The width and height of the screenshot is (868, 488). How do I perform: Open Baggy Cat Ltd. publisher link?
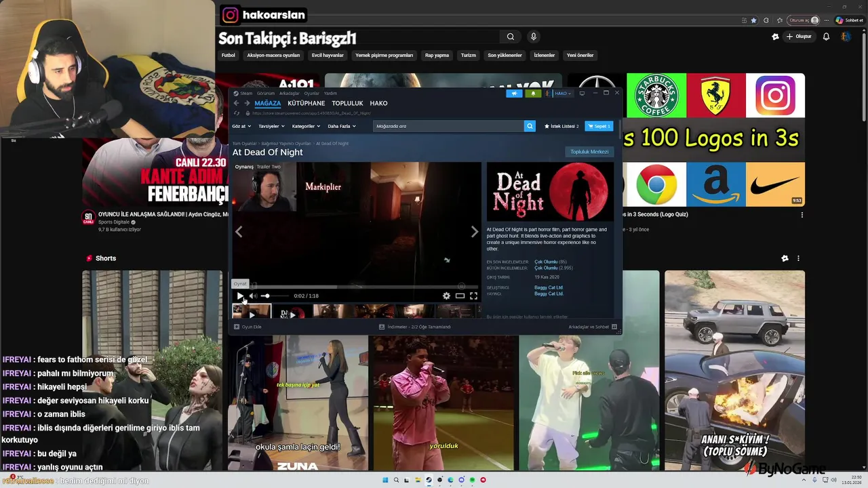(549, 293)
